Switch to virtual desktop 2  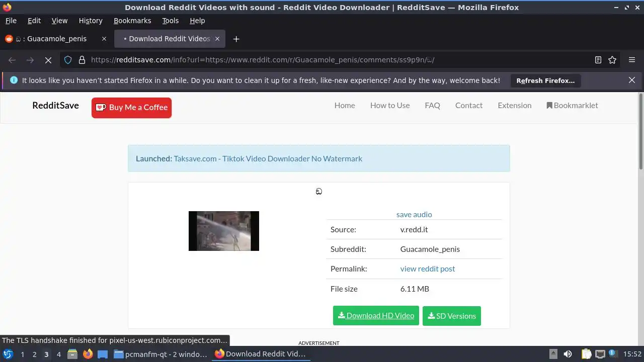(34, 354)
